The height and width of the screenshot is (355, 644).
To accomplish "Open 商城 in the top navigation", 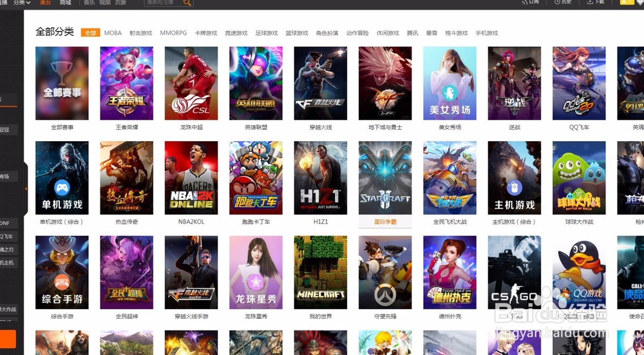I will [x=65, y=3].
